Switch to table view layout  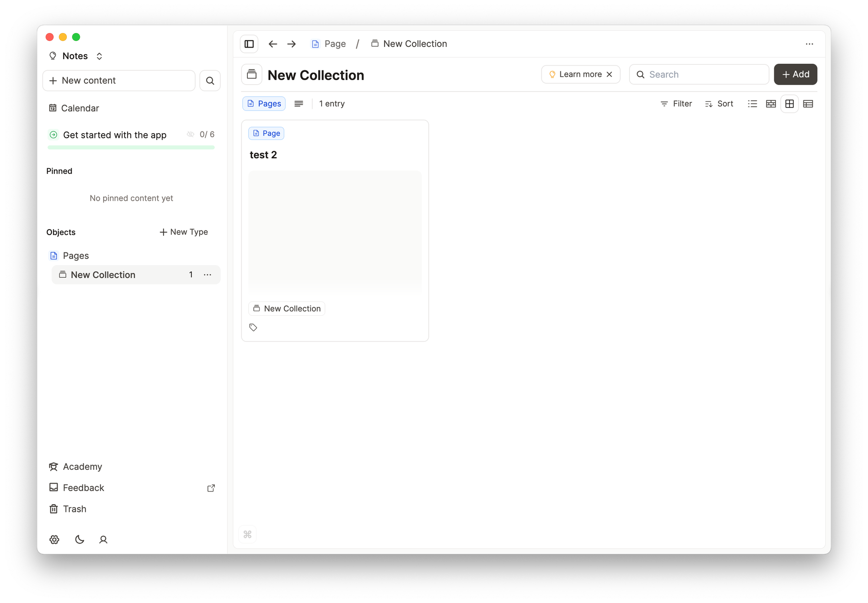point(808,104)
